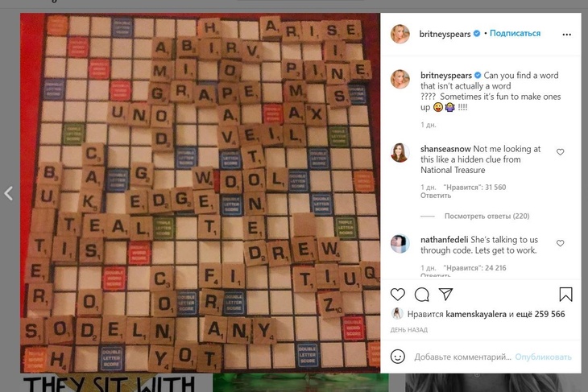Viewport: 588px width, 392px height.
Task: Like nathanfedeli's comment heart
Action: (x=561, y=243)
